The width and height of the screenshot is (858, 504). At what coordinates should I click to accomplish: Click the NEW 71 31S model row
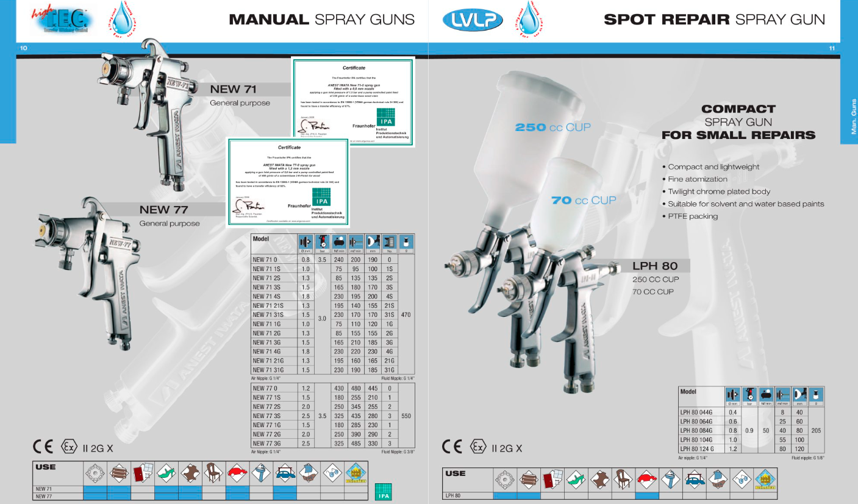click(x=333, y=315)
